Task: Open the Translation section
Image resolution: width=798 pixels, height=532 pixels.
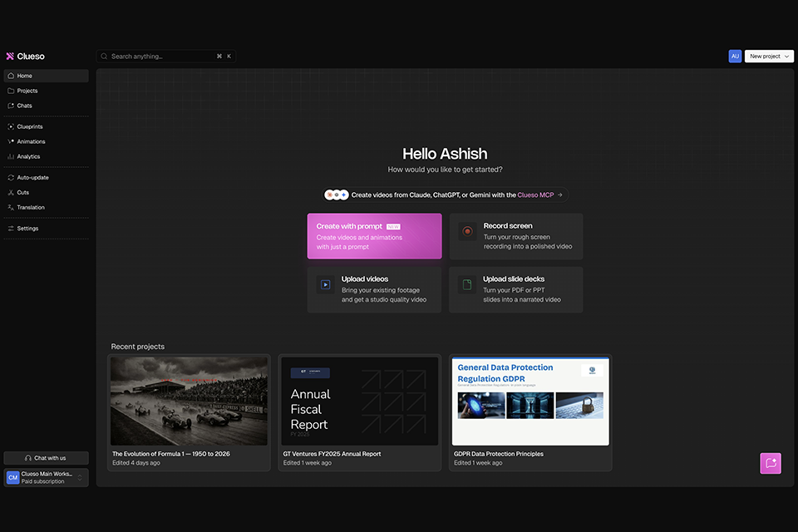Action: (x=46, y=207)
